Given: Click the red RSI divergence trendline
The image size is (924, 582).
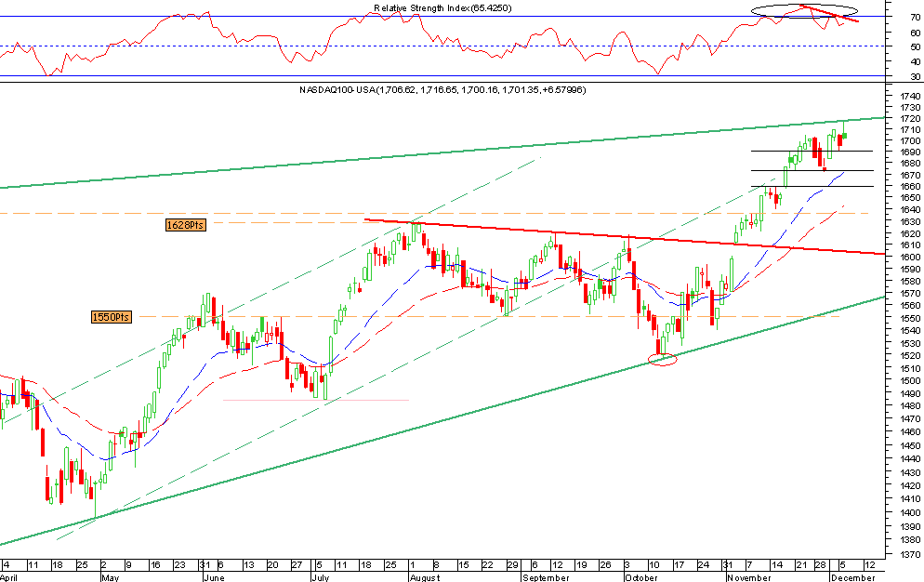Looking at the screenshot, I should 829,14.
